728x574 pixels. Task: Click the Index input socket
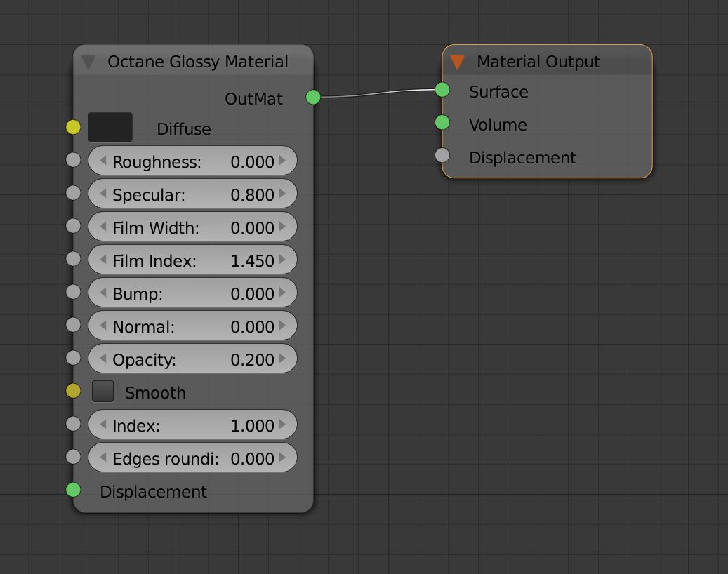click(x=73, y=424)
